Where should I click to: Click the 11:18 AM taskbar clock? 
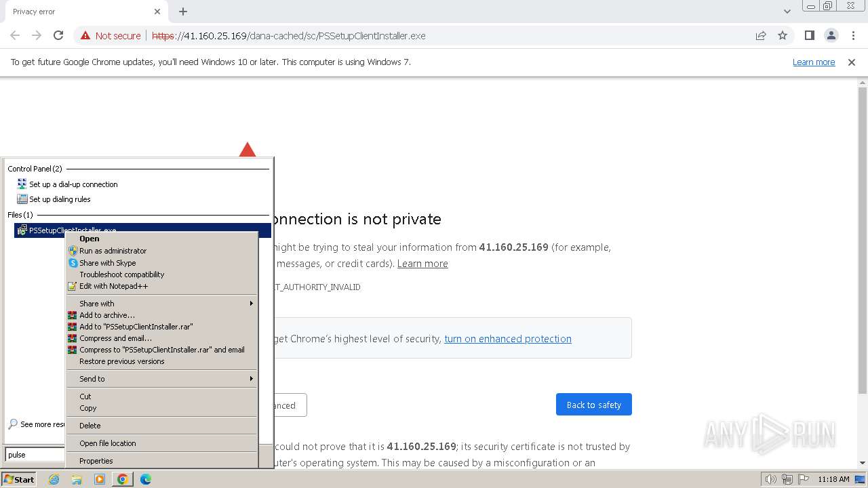[x=833, y=479]
